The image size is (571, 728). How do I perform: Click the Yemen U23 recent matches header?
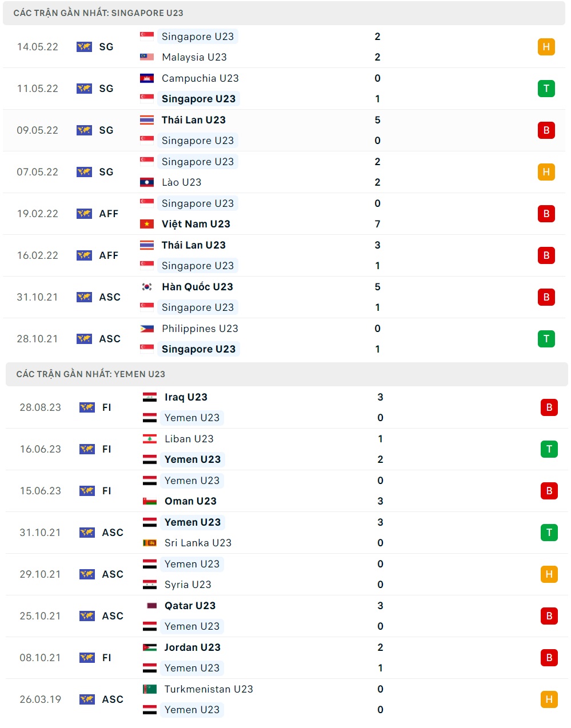(x=287, y=374)
